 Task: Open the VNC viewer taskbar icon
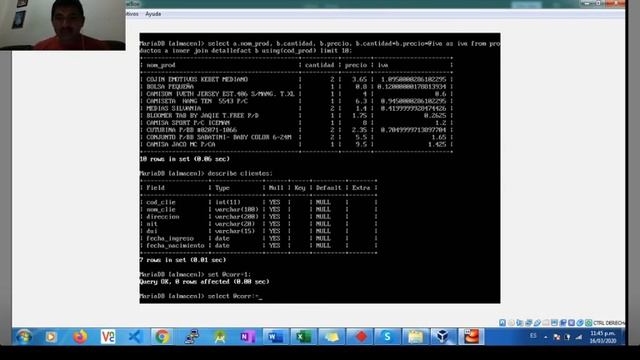(x=108, y=337)
